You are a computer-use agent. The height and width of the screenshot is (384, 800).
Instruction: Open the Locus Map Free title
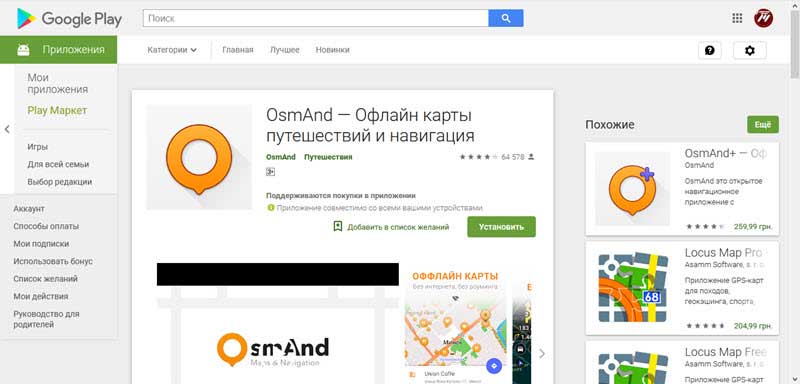[x=726, y=352]
